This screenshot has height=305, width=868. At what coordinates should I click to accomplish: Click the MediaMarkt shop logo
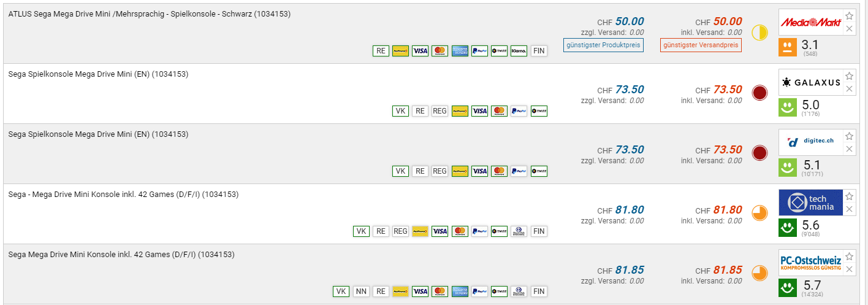[x=809, y=23]
